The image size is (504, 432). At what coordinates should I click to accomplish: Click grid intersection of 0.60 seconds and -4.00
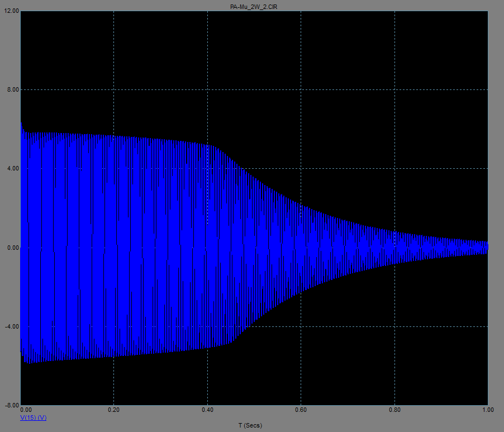(301, 326)
